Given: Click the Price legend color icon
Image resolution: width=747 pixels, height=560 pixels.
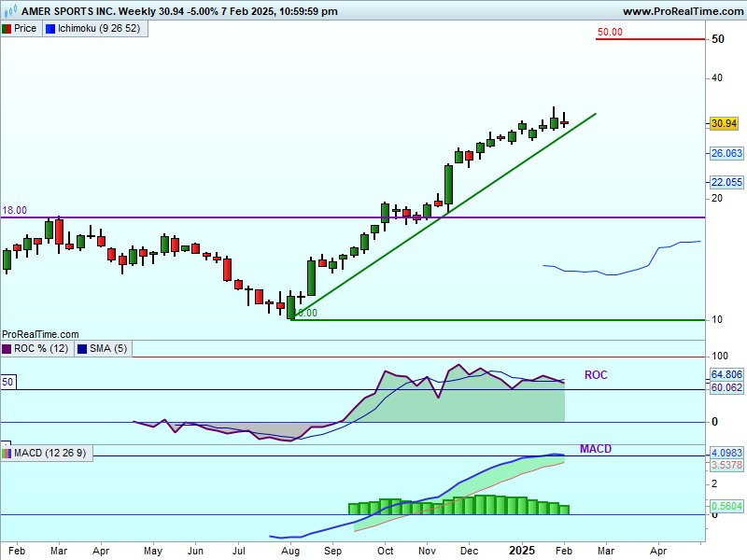Looking at the screenshot, I should (x=7, y=29).
